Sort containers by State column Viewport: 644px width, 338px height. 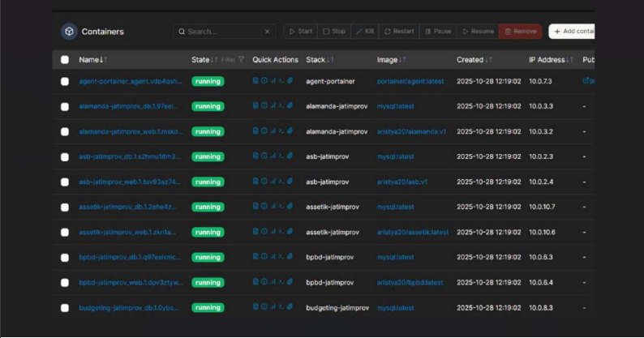[x=204, y=59]
